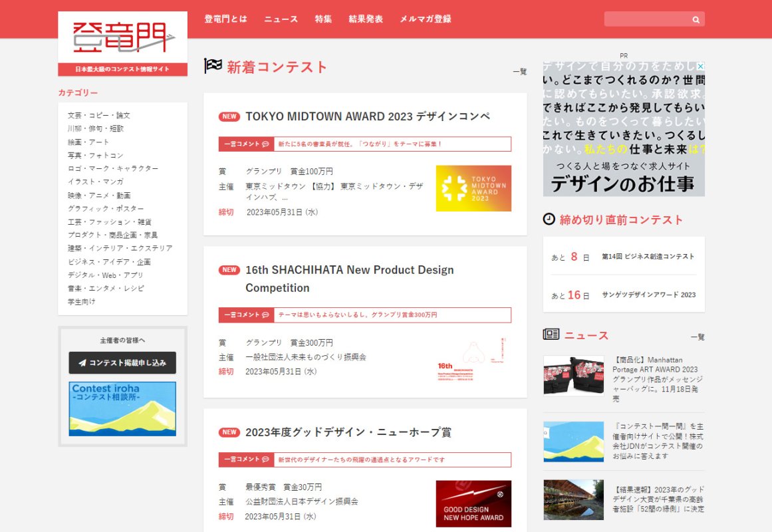Screen dimensions: 772x532
Task: Open the デザインのお仕事 PR advertisement banner
Action: tap(624, 129)
